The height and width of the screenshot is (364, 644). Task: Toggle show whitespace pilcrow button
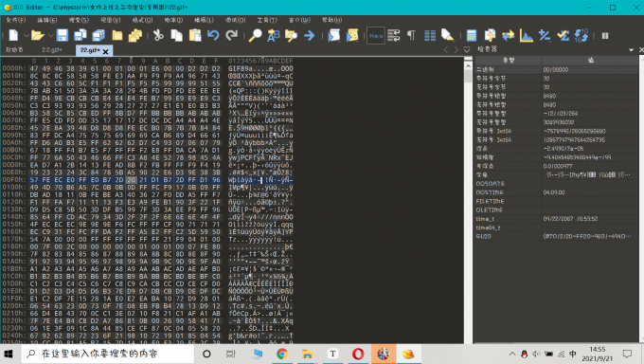click(x=411, y=35)
